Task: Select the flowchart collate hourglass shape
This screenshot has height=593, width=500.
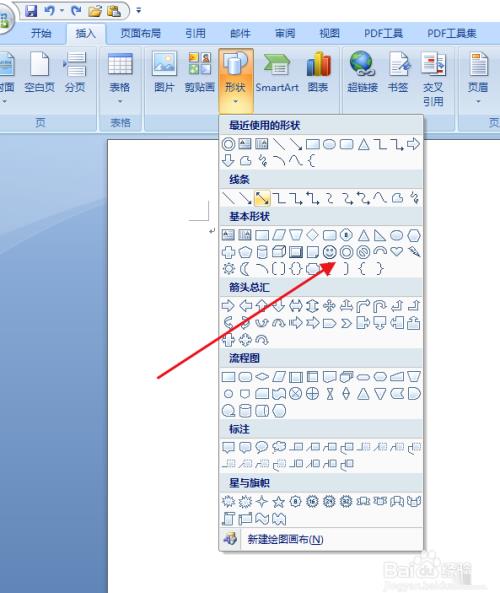Action: [x=329, y=394]
